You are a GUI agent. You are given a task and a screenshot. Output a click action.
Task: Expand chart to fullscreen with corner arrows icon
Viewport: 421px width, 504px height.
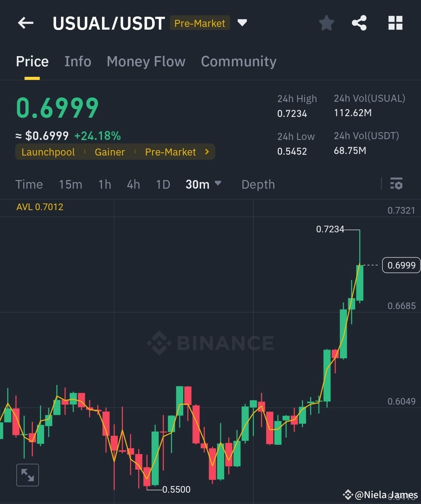pos(27,475)
